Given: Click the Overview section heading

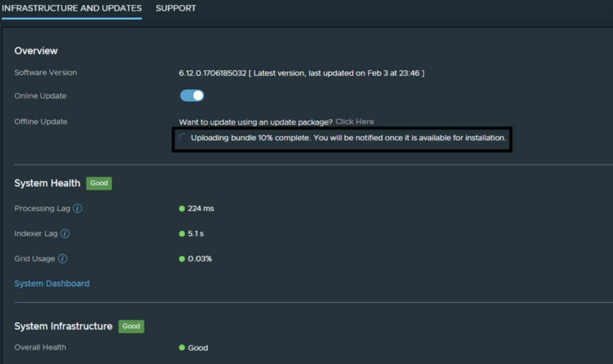Looking at the screenshot, I should pos(36,51).
